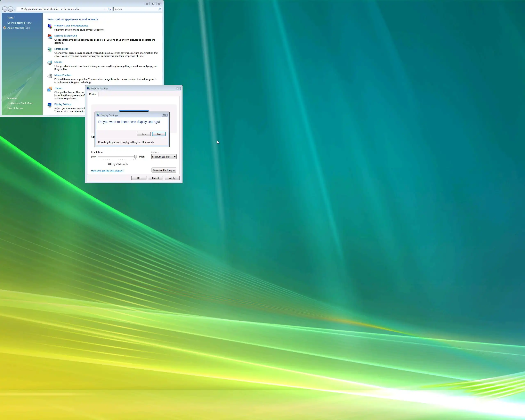Click the address bar refresh icon
The image size is (525, 420).
(110, 9)
